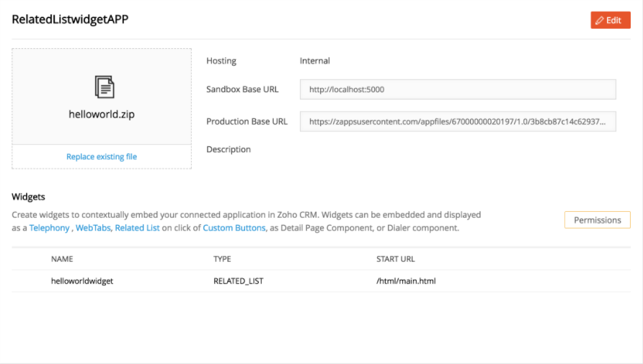
Task: Focus the Production Base URL field
Action: 458,121
